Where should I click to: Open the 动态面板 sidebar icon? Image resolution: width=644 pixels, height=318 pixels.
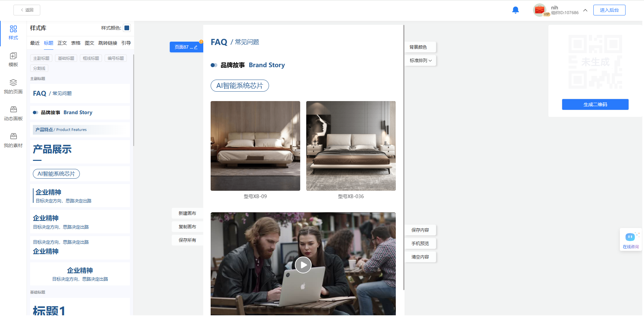coord(13,113)
